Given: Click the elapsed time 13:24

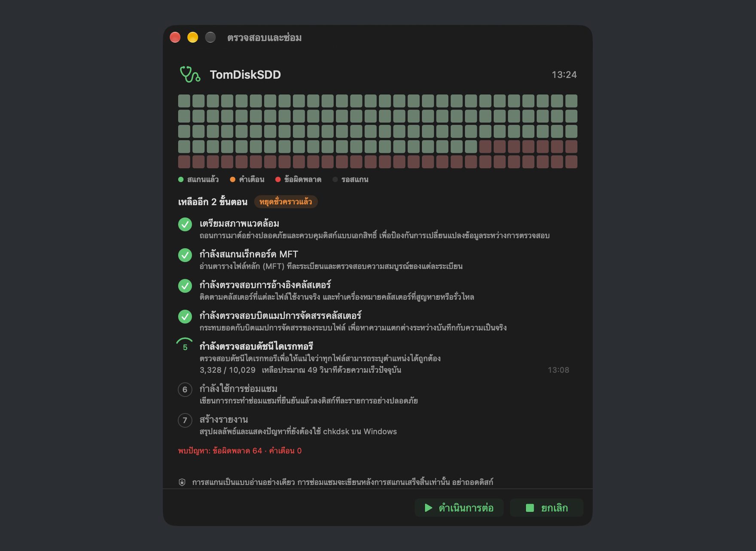Looking at the screenshot, I should click(x=564, y=75).
